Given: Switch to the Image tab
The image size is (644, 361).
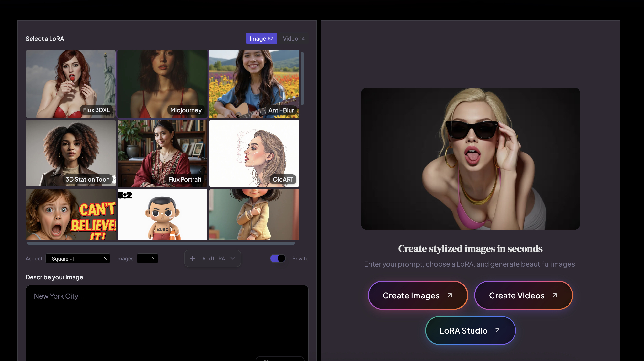Looking at the screenshot, I should point(261,39).
